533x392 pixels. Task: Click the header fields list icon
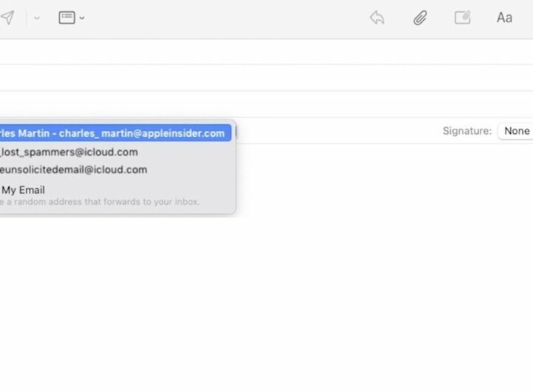pos(67,18)
